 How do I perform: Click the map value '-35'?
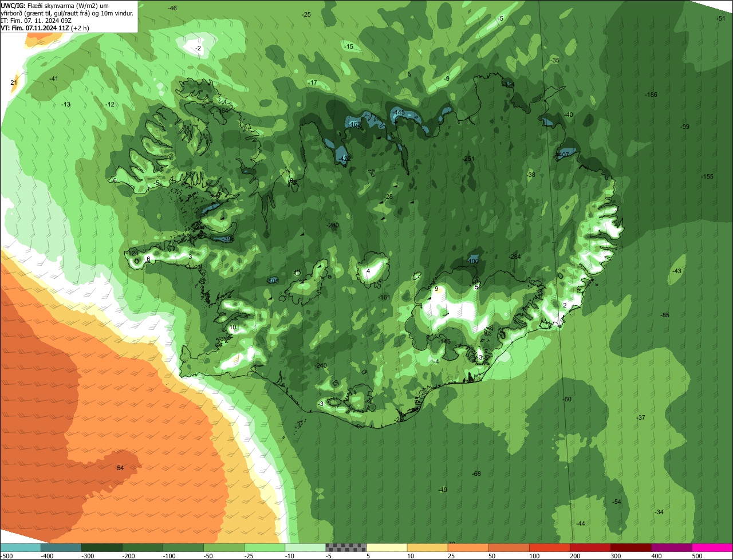pos(554,60)
